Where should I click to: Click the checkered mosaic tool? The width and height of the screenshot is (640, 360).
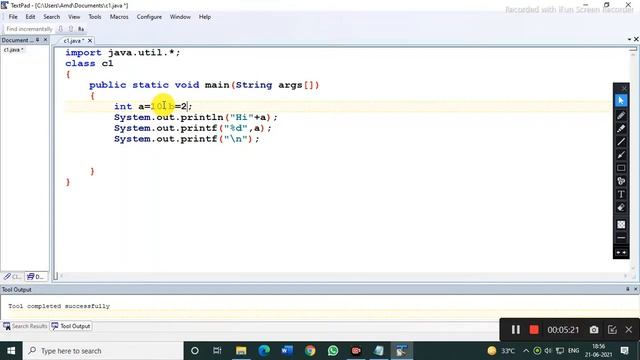(621, 224)
